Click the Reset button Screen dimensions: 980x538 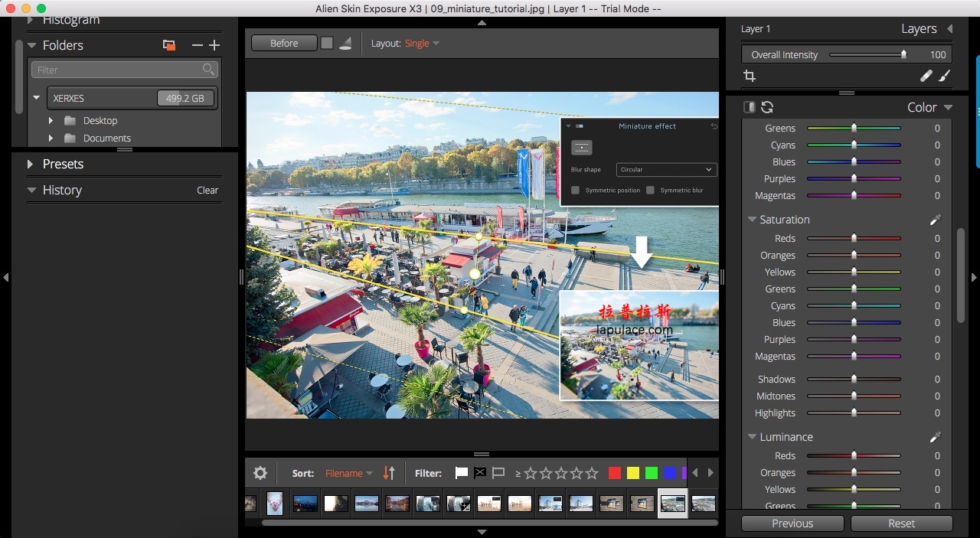coord(902,523)
